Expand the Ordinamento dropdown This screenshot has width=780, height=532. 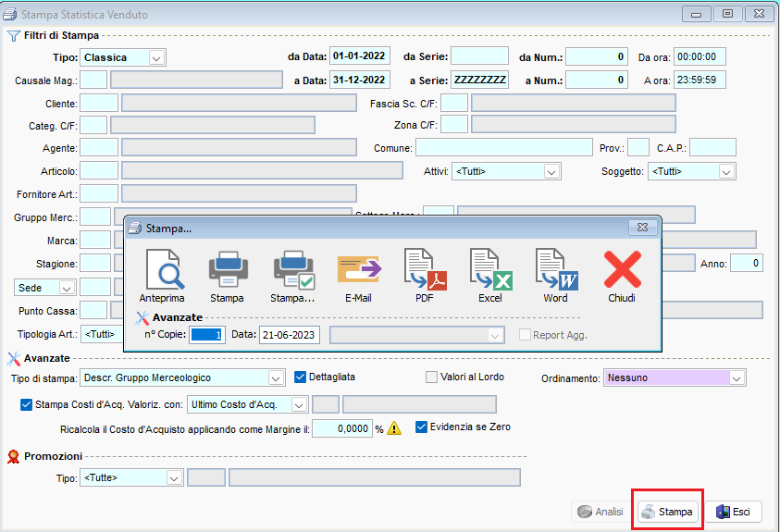[736, 378]
